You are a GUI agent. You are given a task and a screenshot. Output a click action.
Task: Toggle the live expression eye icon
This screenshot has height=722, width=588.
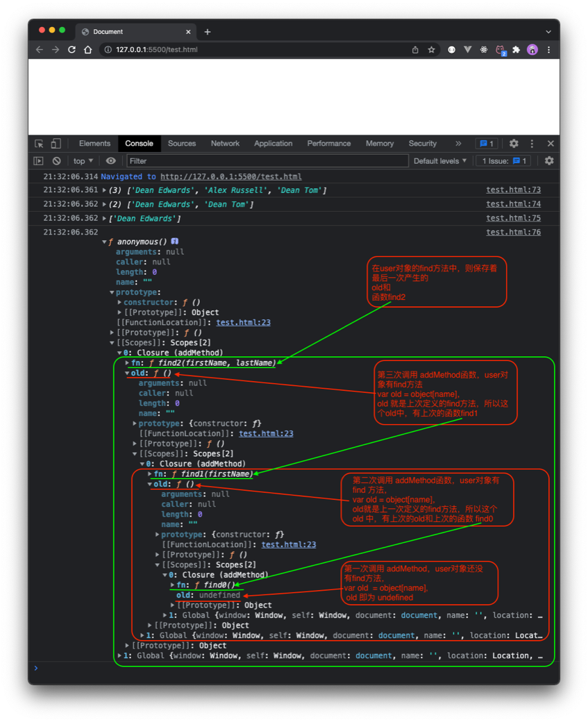point(111,160)
